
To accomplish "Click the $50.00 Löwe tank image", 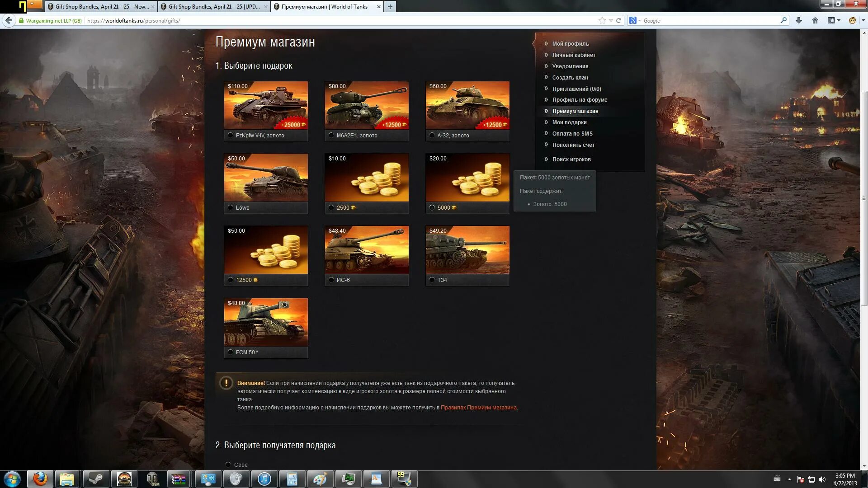I will click(x=266, y=178).
